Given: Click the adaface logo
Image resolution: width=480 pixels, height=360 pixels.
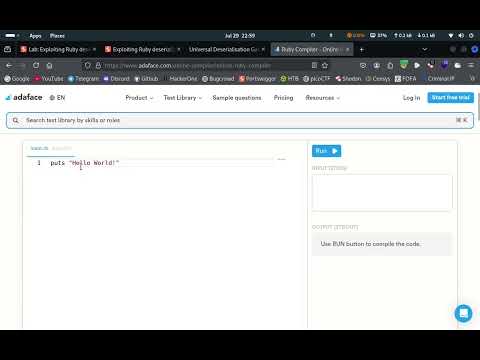Looking at the screenshot, I should point(24,97).
